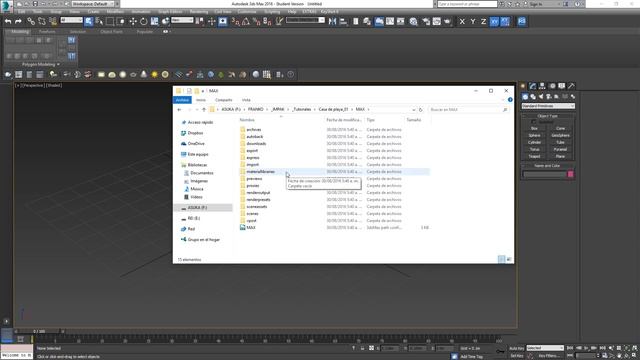Click the Undo arrow in the main toolbar
This screenshot has width=640, height=360.
(x=8, y=21)
